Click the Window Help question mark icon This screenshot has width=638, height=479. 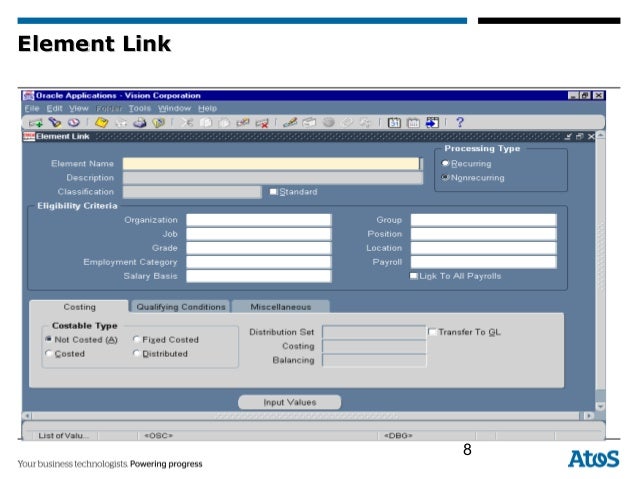(x=460, y=122)
